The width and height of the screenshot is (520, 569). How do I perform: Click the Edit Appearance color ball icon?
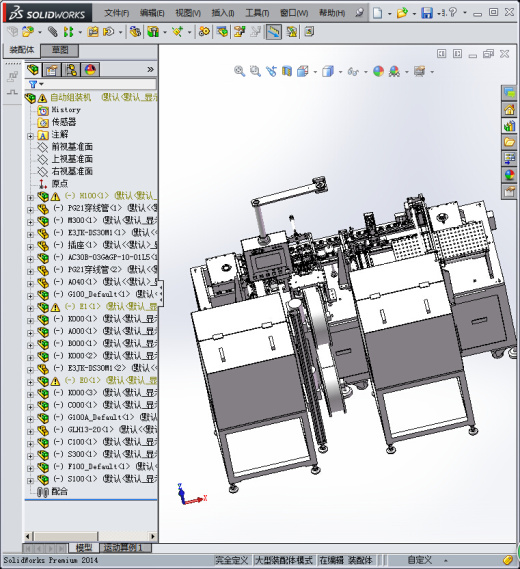click(378, 71)
